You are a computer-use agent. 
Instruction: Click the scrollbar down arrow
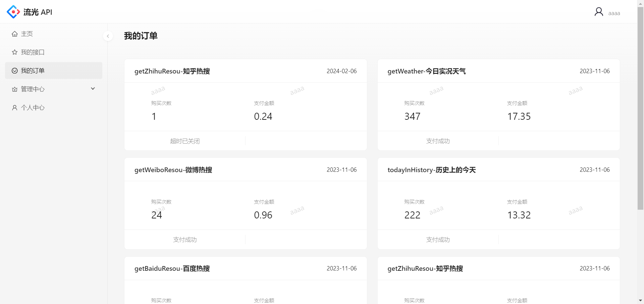[641, 301]
